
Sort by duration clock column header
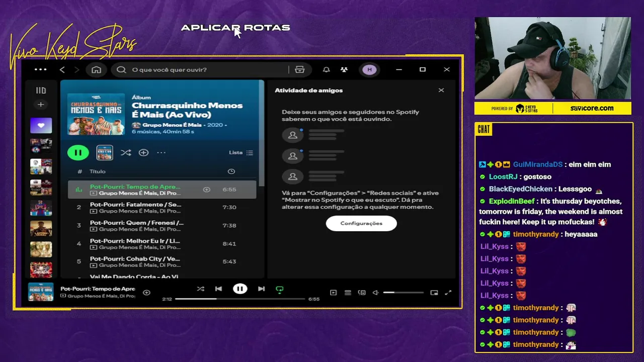tap(231, 171)
